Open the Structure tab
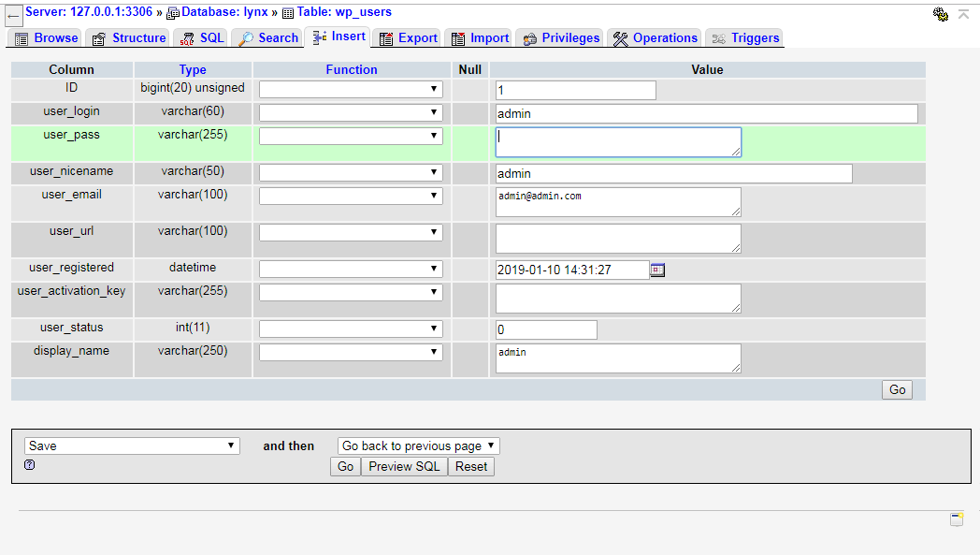Screen dimensions: 980x555 [129, 38]
